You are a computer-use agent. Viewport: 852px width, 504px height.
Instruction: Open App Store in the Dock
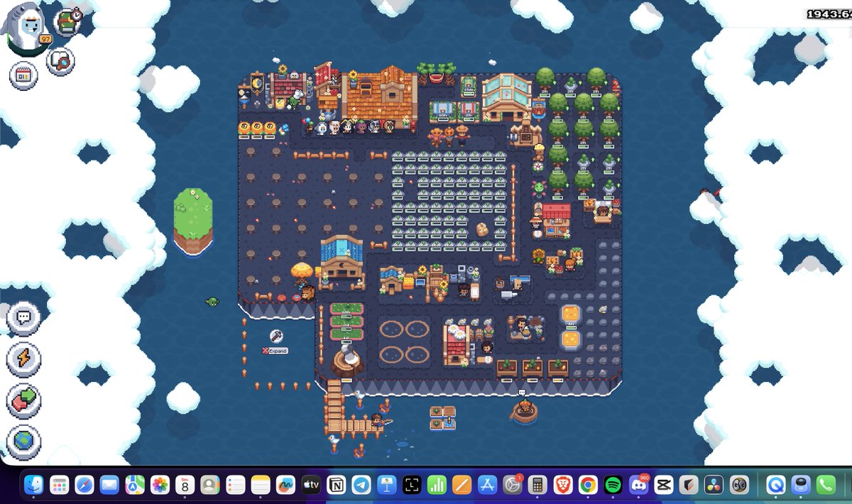[488, 485]
